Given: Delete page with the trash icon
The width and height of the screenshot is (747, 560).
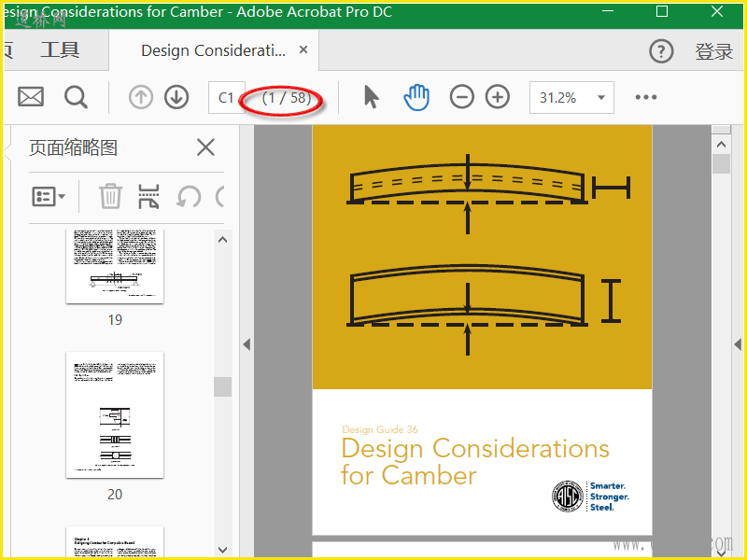Looking at the screenshot, I should point(110,196).
